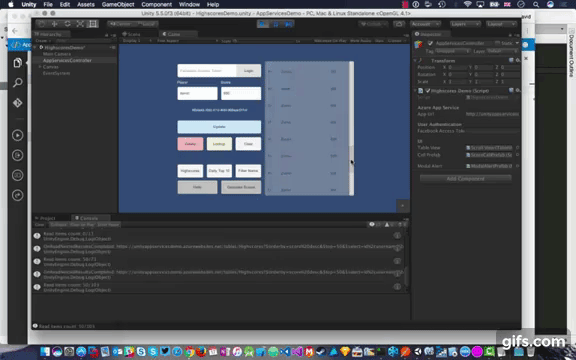Viewport: 576px width, 360px height.
Task: Click Add Component in the Inspector
Action: (x=465, y=179)
